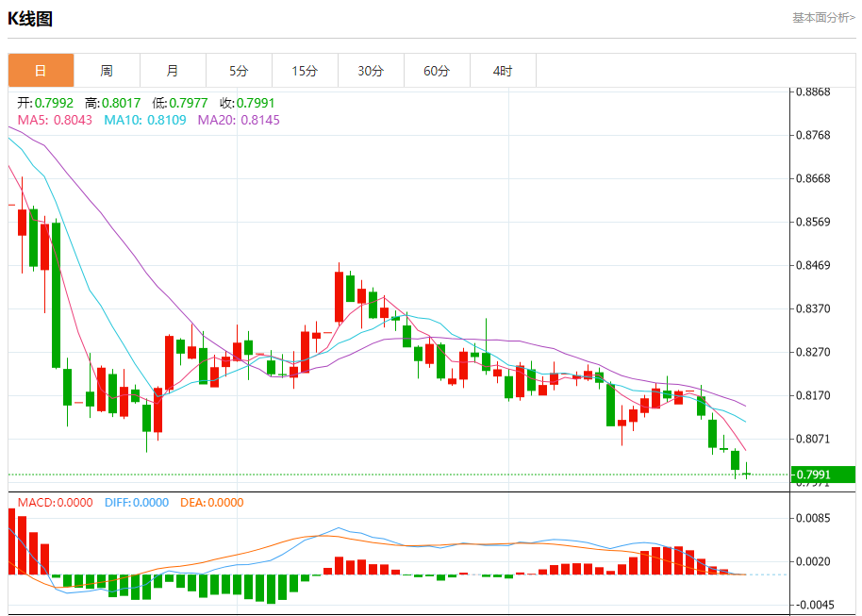Click the first leftmost red MACD histogram bar
Viewport: 862px width, 616px height.
[11, 541]
